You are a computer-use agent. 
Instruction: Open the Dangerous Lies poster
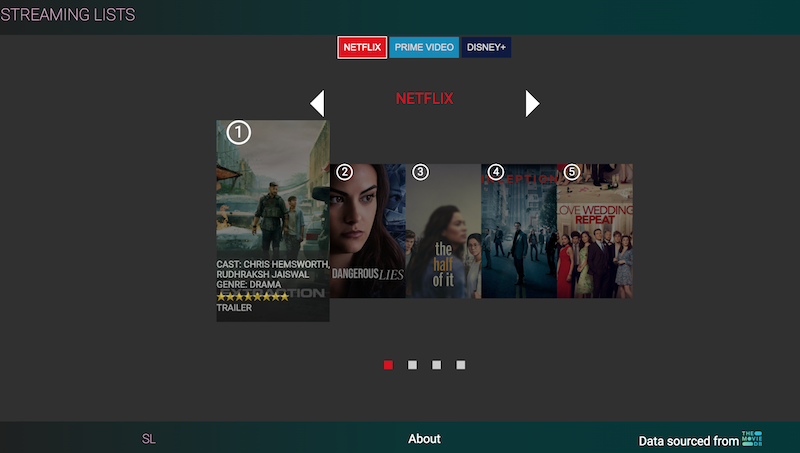368,231
